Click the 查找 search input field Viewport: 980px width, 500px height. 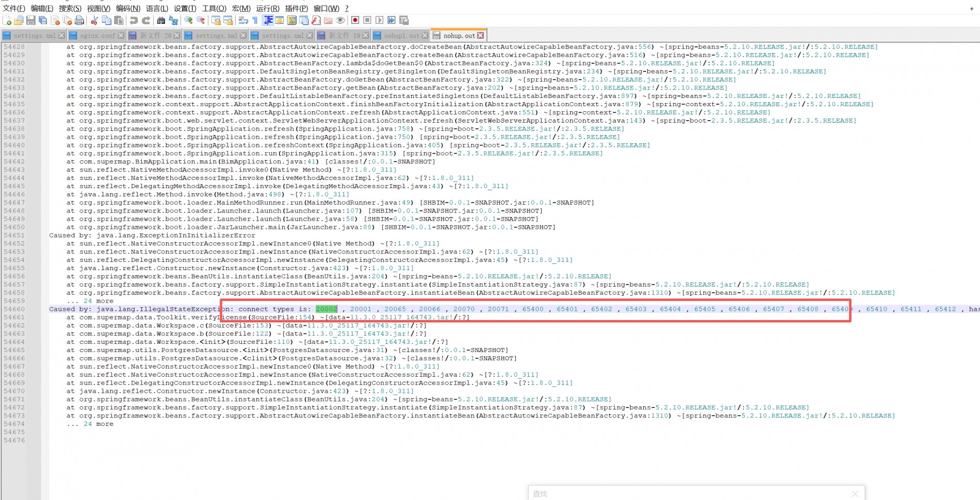(686, 493)
